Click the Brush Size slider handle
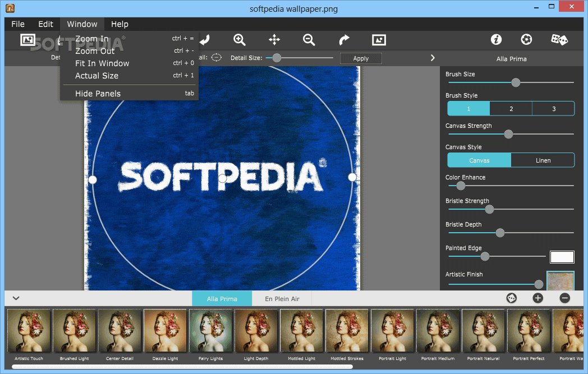 pyautogui.click(x=516, y=82)
